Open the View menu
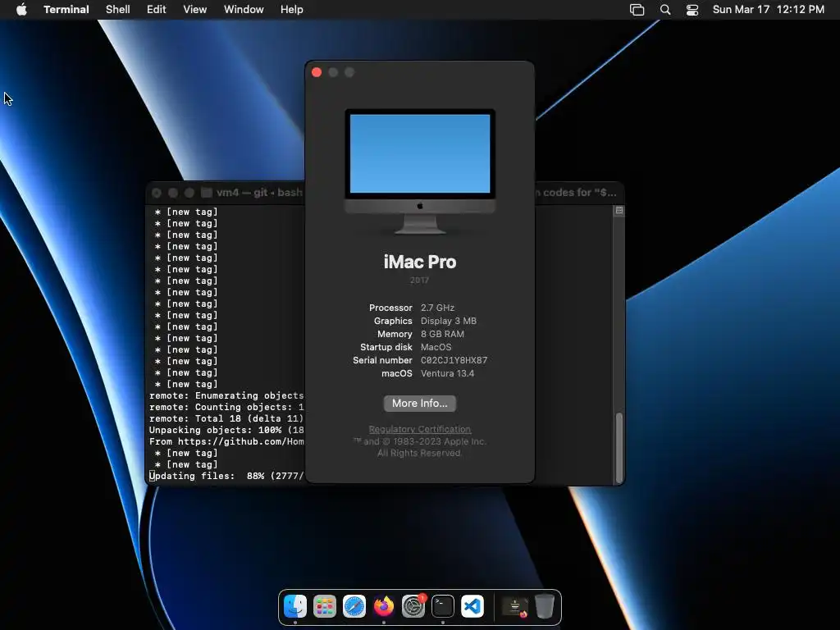 (x=194, y=10)
